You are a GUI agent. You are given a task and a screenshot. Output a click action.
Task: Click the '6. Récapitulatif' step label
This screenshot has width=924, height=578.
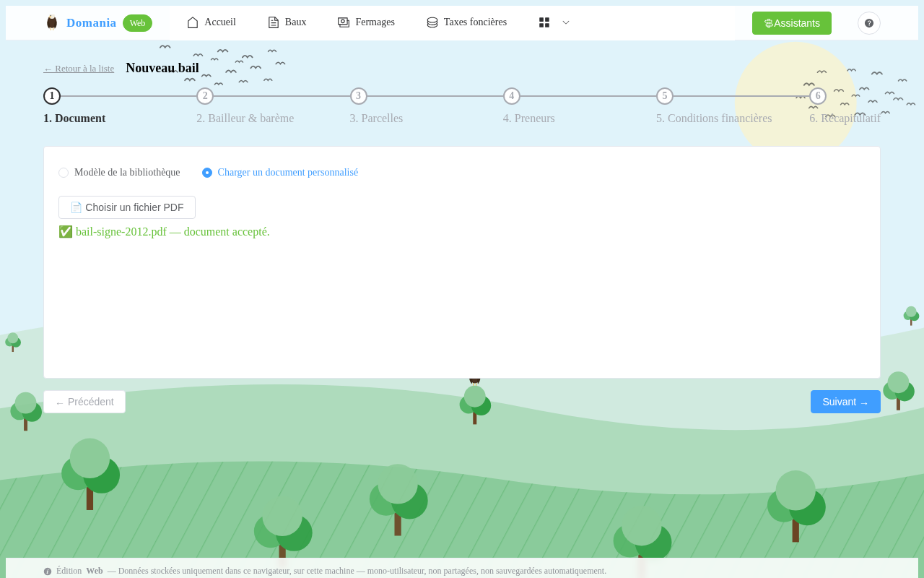point(845,118)
